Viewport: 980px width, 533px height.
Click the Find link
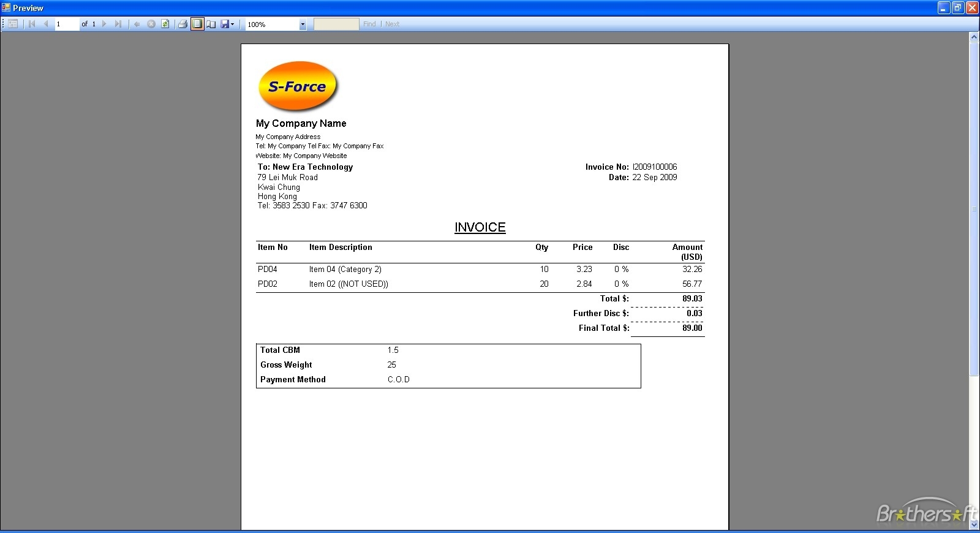coord(369,24)
